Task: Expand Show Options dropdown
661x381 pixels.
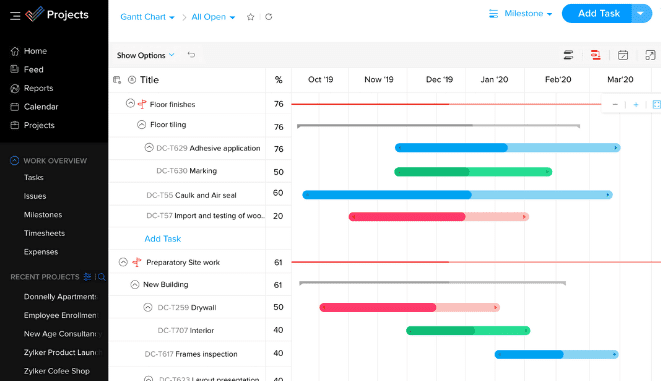Action: coord(145,55)
